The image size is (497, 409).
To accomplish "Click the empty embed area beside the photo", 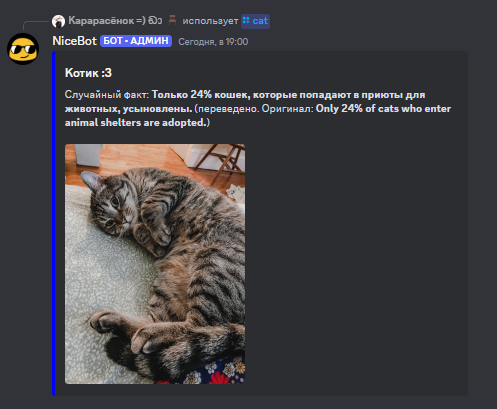I will tap(355, 263).
